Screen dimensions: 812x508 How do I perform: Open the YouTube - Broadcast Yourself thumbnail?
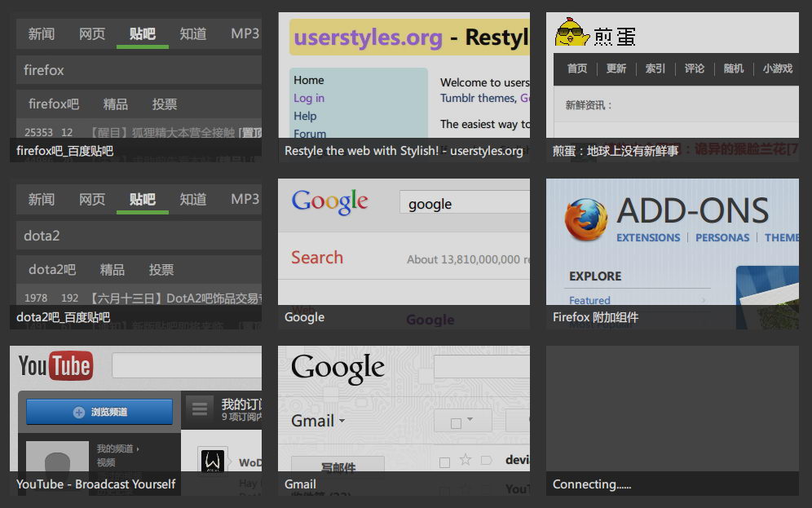135,421
